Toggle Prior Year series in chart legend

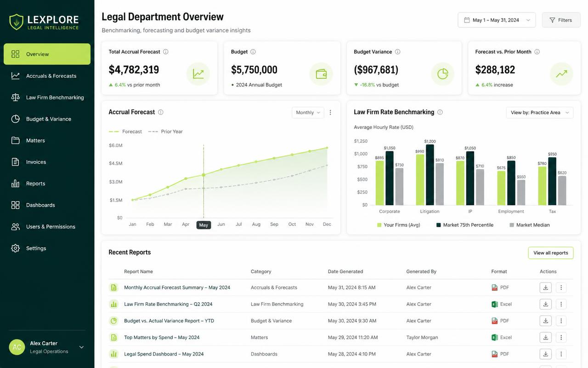pos(165,132)
